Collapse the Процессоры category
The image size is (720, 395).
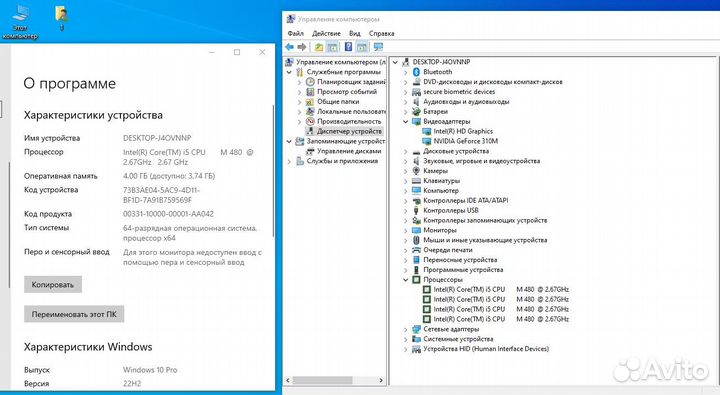tap(405, 280)
